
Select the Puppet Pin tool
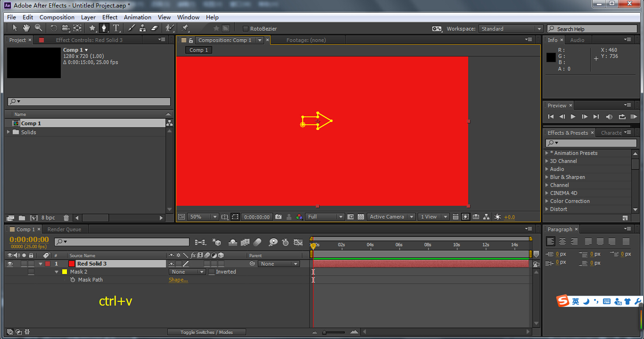185,28
